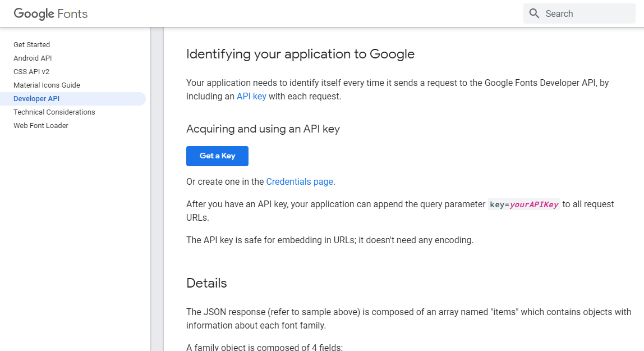Follow the API key hyperlink
644x351 pixels.
(x=251, y=96)
